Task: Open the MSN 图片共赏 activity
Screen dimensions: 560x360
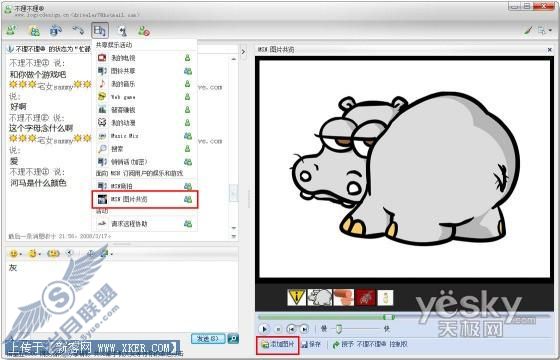Action: tap(145, 199)
